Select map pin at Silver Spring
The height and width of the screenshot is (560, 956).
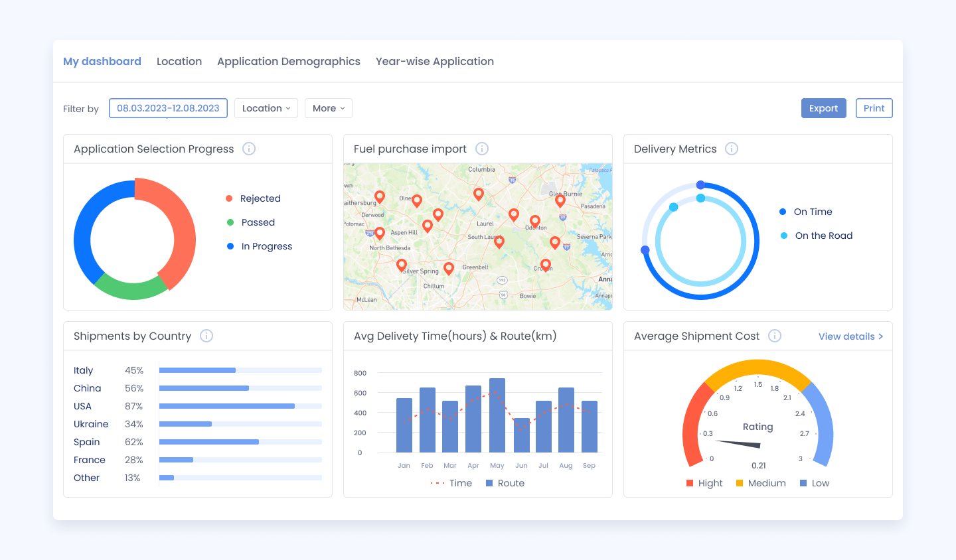click(402, 265)
